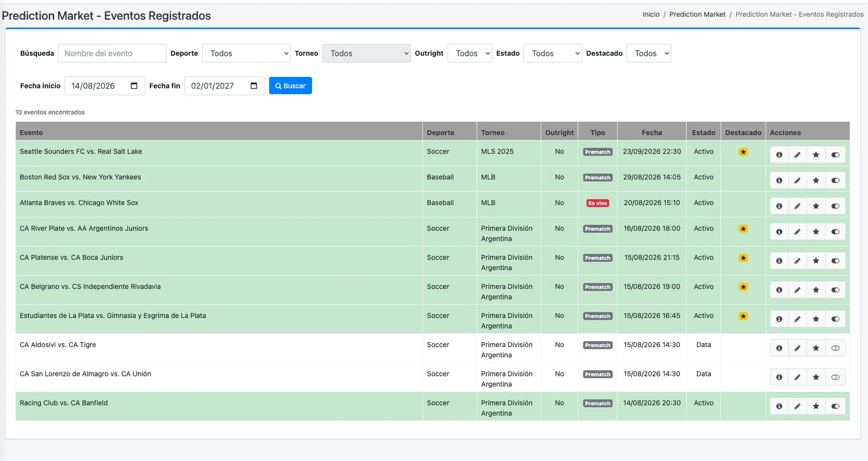The height and width of the screenshot is (461, 868).
Task: Click star action in CA Belgrano row
Action: pos(816,290)
